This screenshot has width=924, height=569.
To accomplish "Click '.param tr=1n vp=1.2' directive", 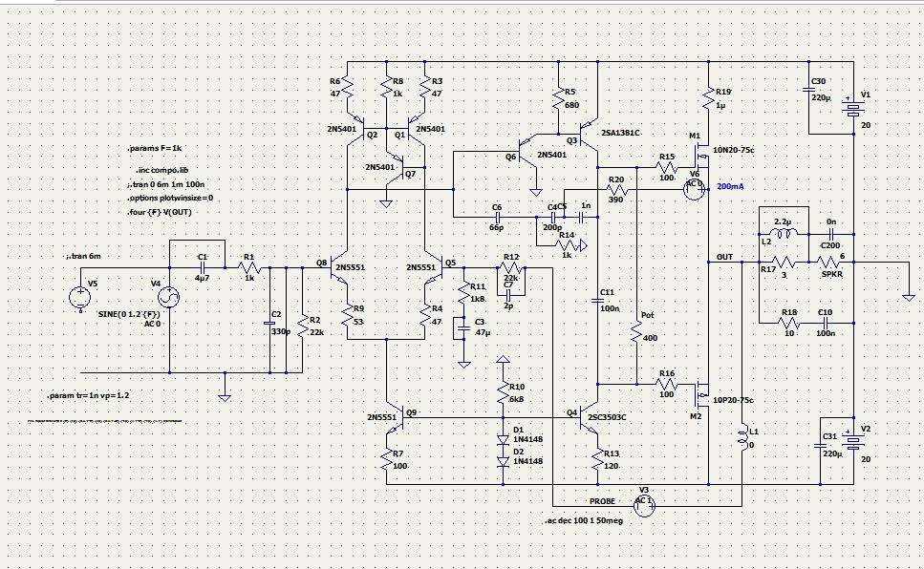I will (88, 396).
